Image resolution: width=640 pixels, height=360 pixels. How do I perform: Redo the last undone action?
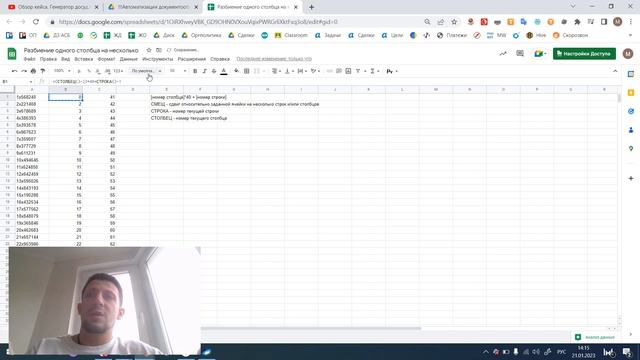pos(24,71)
